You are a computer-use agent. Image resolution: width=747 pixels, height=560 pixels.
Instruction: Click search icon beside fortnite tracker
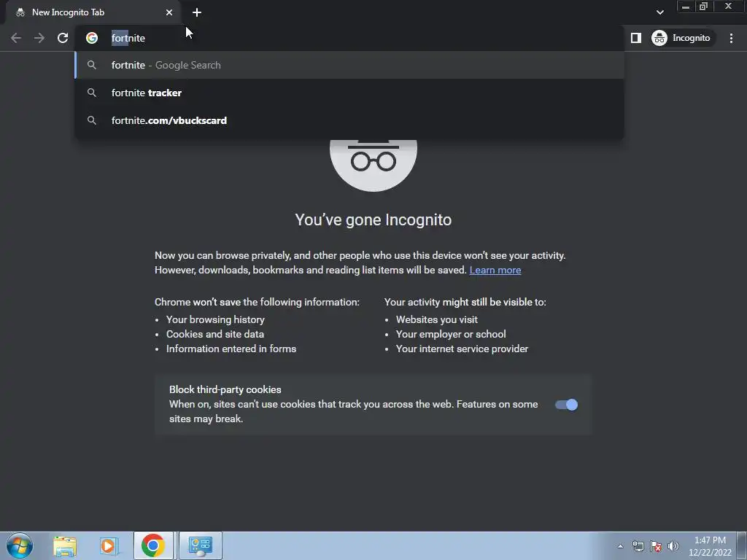click(92, 93)
